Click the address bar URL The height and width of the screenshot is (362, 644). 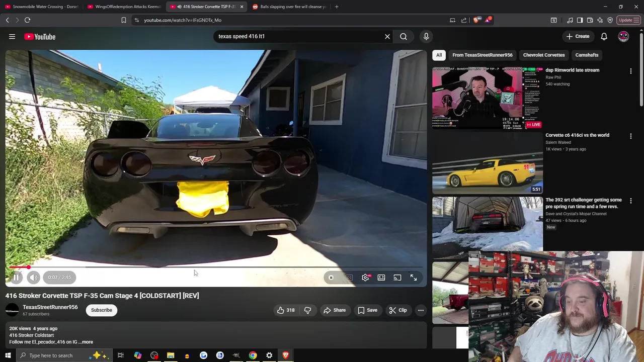coord(183,20)
